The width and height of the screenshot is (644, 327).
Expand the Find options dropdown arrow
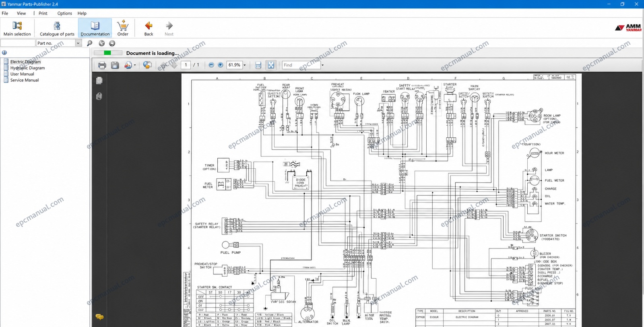pos(322,65)
